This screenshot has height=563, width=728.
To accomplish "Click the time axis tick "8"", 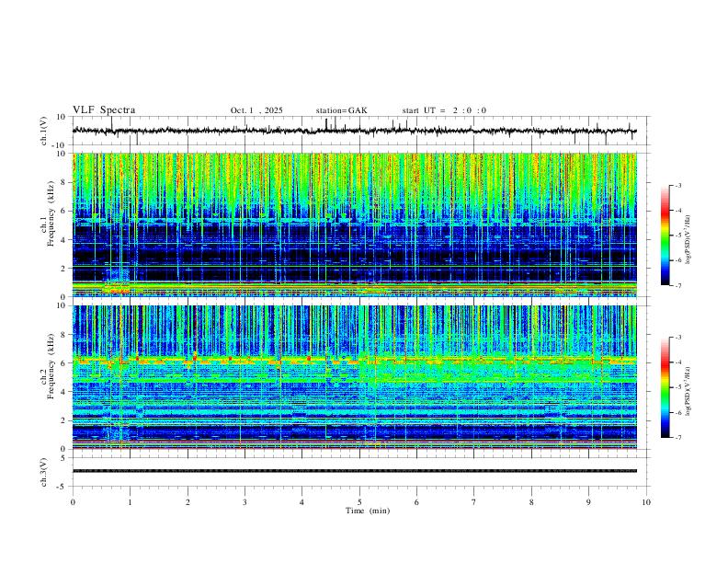I will pyautogui.click(x=531, y=502).
